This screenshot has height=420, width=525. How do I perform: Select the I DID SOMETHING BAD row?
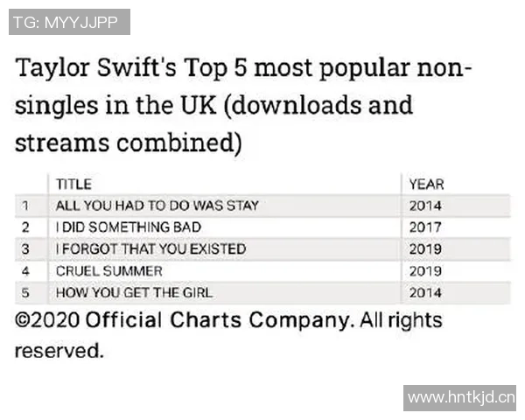pyautogui.click(x=128, y=227)
